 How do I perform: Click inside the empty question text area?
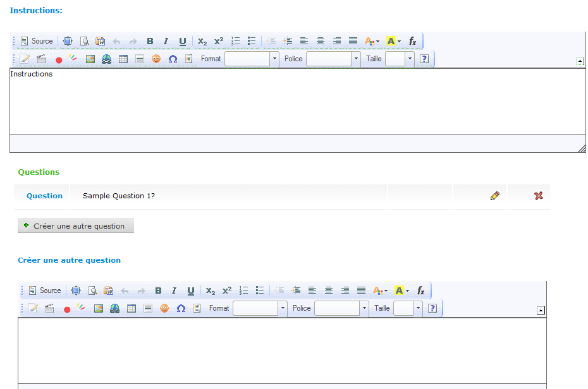pos(282,350)
